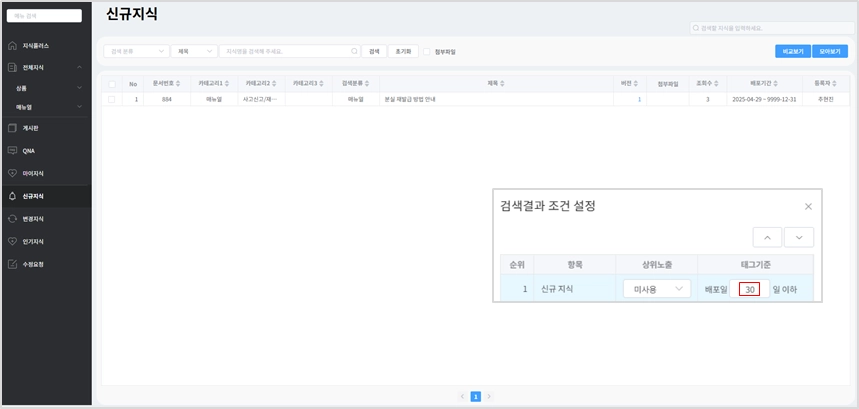Click the 검색 button

374,51
